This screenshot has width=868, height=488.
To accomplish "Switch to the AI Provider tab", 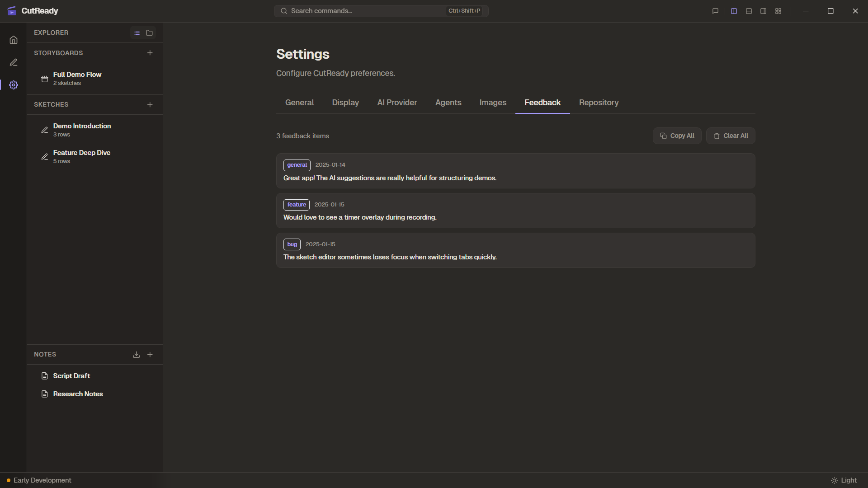I will point(397,103).
